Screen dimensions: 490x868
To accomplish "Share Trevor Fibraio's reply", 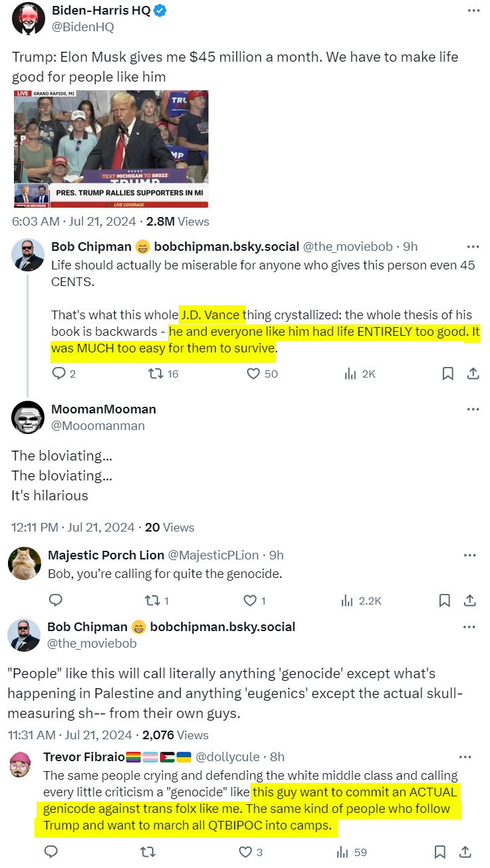I will click(465, 851).
